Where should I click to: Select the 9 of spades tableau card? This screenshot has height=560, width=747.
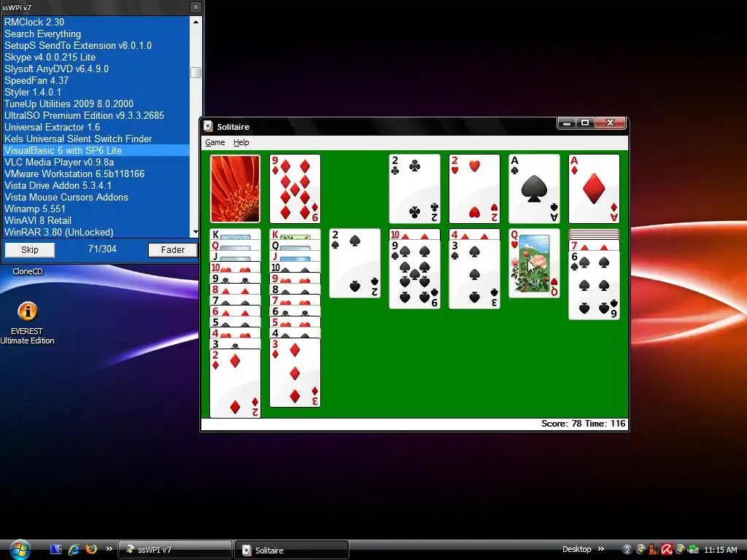coord(414,274)
